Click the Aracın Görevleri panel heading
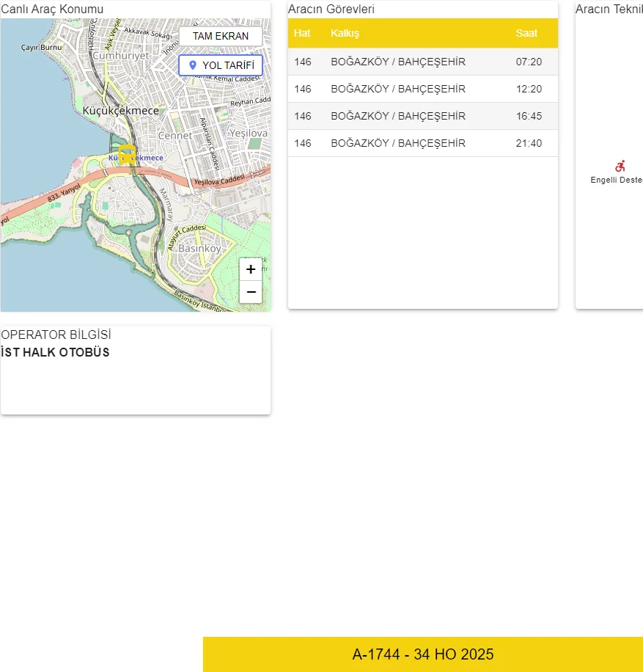Image resolution: width=643 pixels, height=672 pixels. tap(331, 10)
